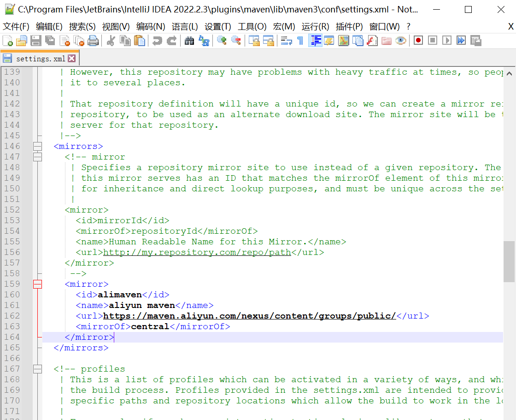
Task: Click the user defined language icon
Action: [x=329, y=41]
